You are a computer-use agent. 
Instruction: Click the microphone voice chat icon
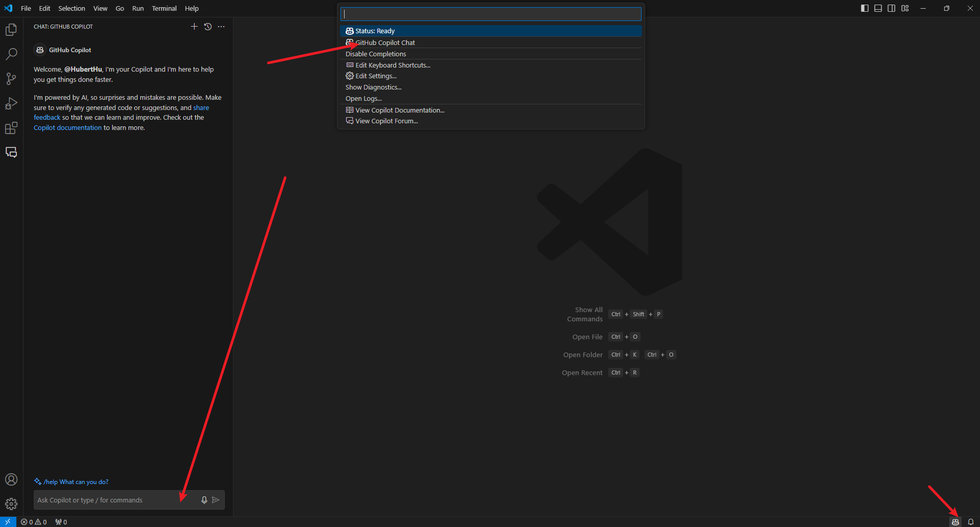(x=204, y=500)
